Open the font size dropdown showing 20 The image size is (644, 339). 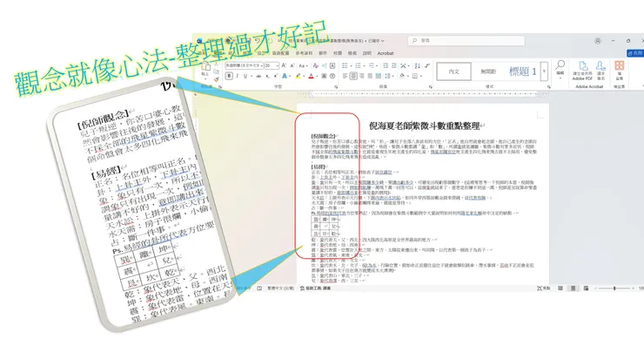[272, 66]
